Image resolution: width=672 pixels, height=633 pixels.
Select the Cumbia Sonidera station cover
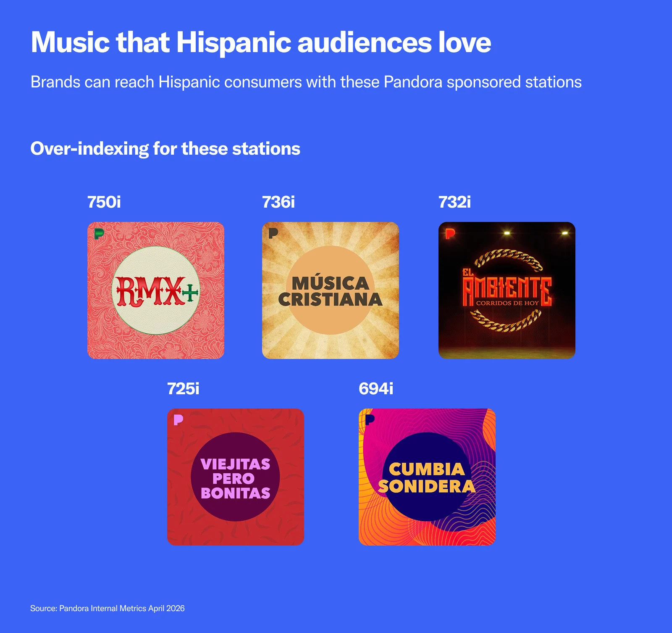pyautogui.click(x=427, y=477)
